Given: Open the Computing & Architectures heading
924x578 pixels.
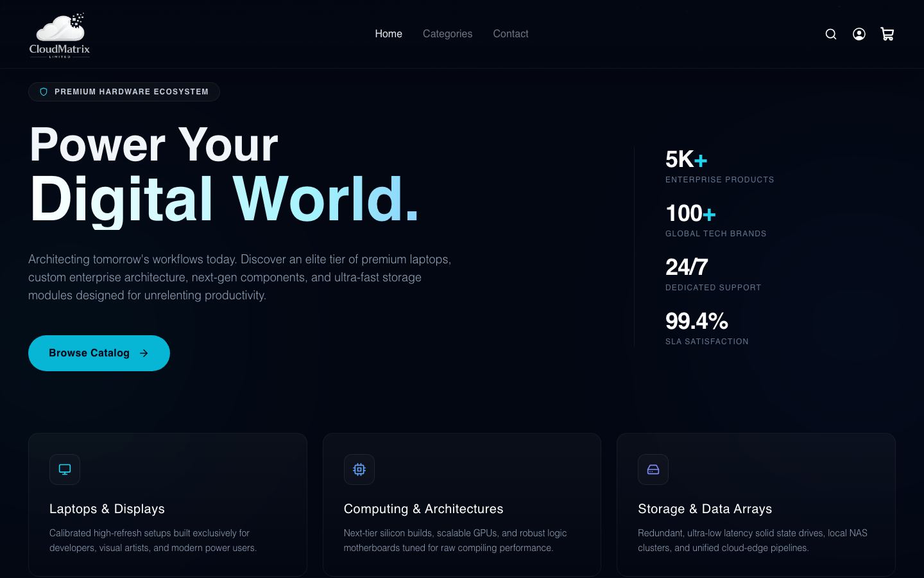Looking at the screenshot, I should [424, 509].
